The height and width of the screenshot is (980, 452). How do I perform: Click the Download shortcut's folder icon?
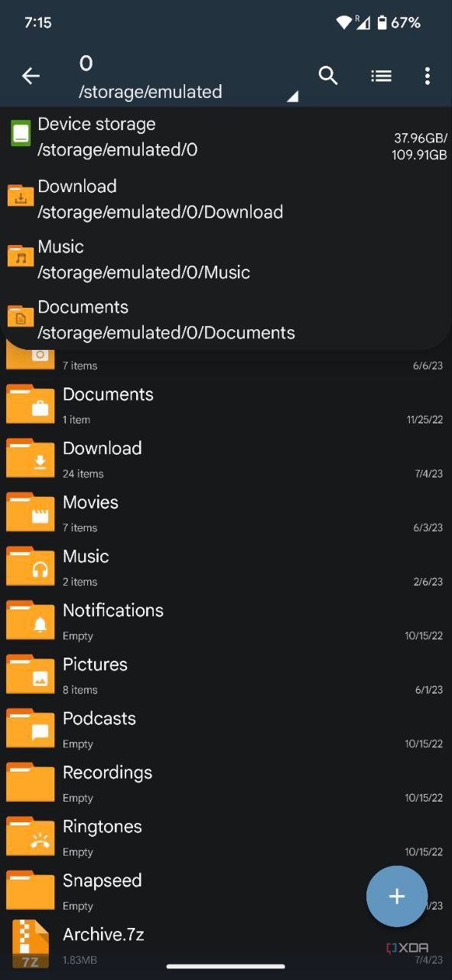pyautogui.click(x=21, y=195)
